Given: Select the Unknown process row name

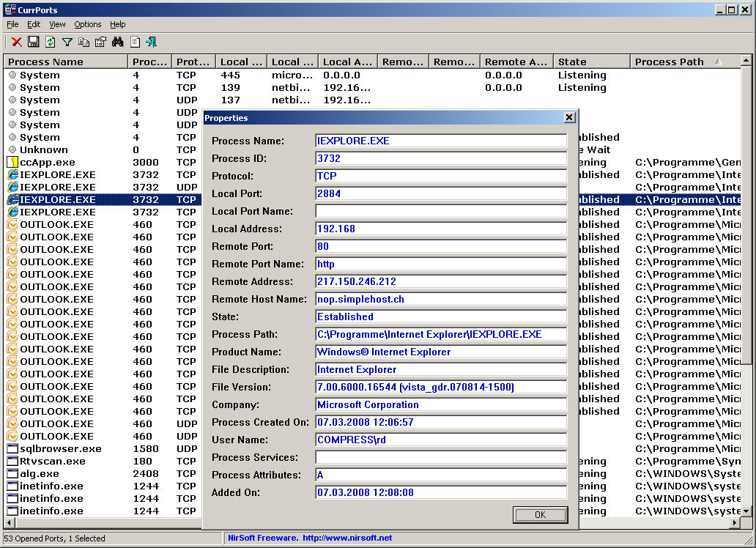Looking at the screenshot, I should 44,149.
